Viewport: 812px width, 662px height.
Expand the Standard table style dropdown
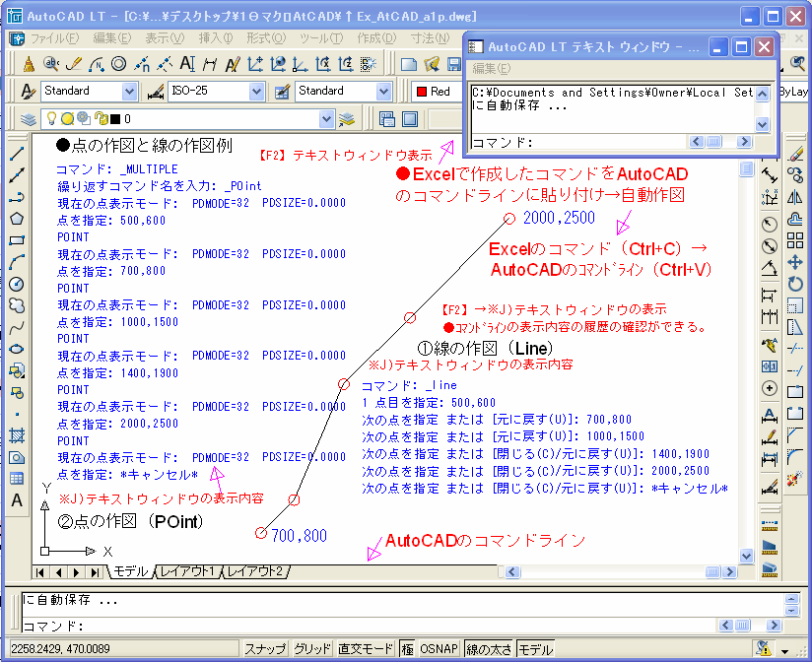[x=383, y=92]
